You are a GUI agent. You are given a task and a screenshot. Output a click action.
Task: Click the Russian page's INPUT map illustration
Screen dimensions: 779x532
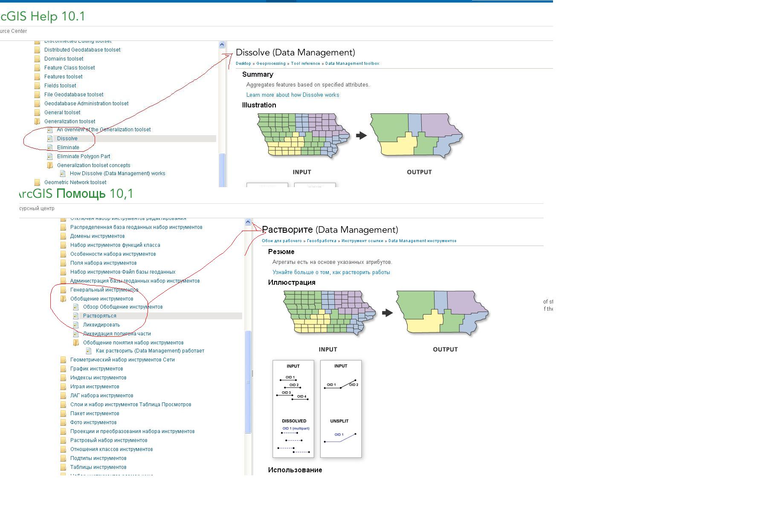pyautogui.click(x=330, y=313)
